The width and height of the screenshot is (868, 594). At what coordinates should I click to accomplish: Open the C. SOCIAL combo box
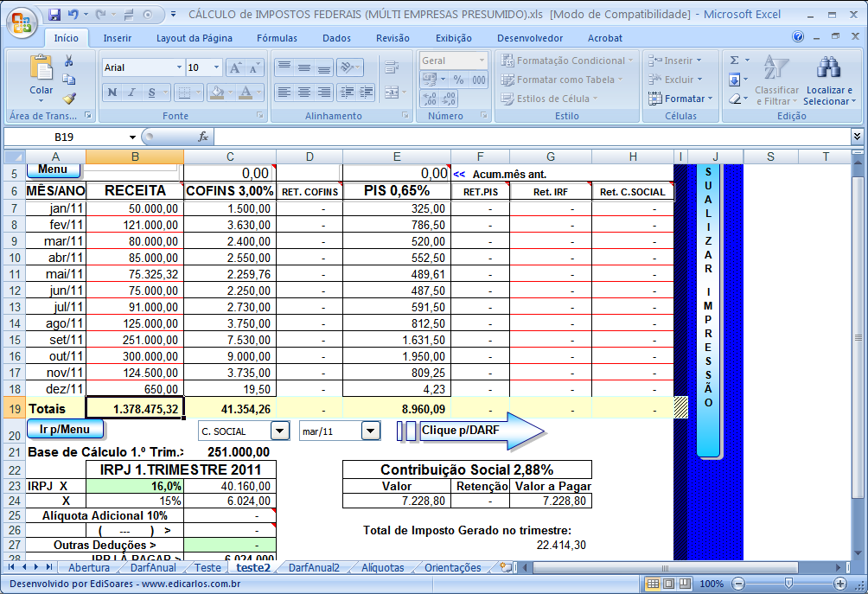tap(282, 431)
